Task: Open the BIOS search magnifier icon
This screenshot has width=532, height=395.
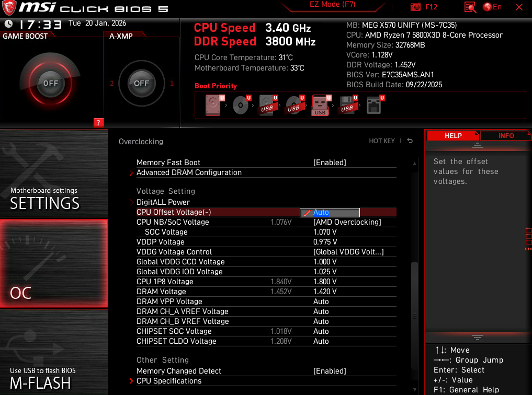Action: point(470,7)
